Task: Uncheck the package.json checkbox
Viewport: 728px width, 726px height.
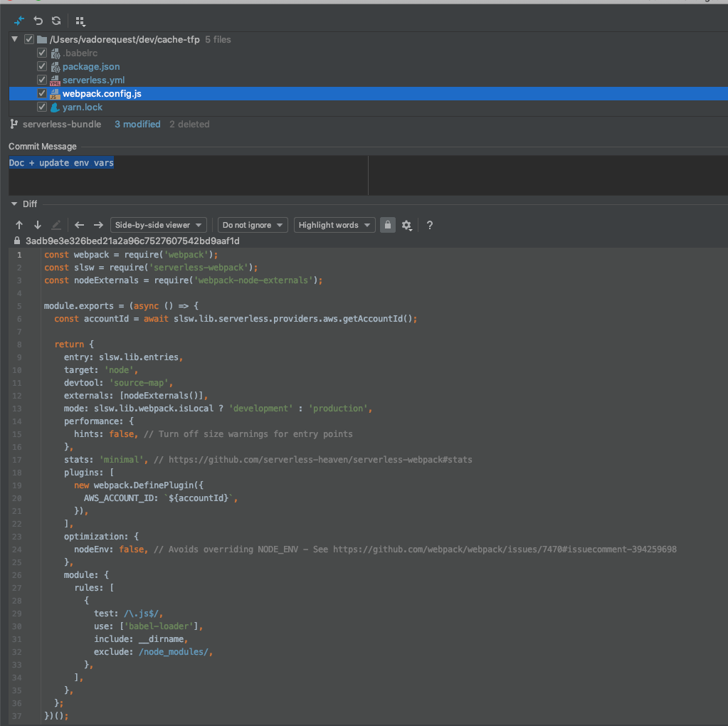Action: point(42,66)
